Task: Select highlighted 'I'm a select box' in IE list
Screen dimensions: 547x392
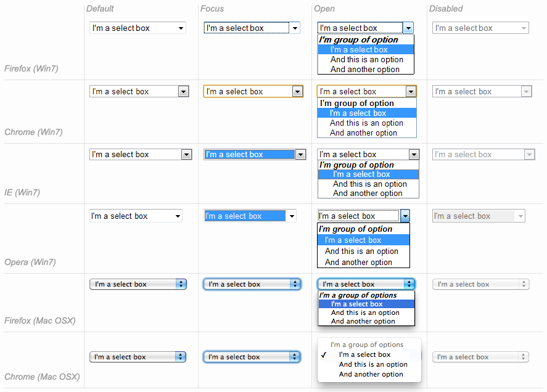Action: click(368, 174)
